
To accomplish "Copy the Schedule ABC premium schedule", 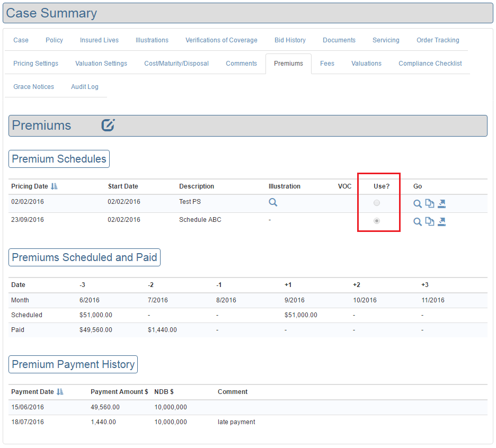I will 430,221.
